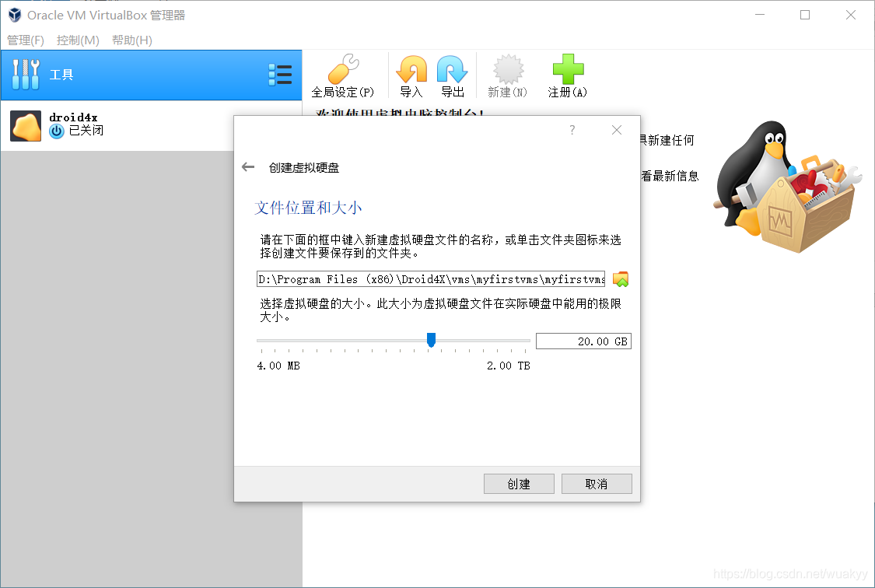Click the virtual disk file path field
Screen dimensions: 875x588
pyautogui.click(x=431, y=279)
